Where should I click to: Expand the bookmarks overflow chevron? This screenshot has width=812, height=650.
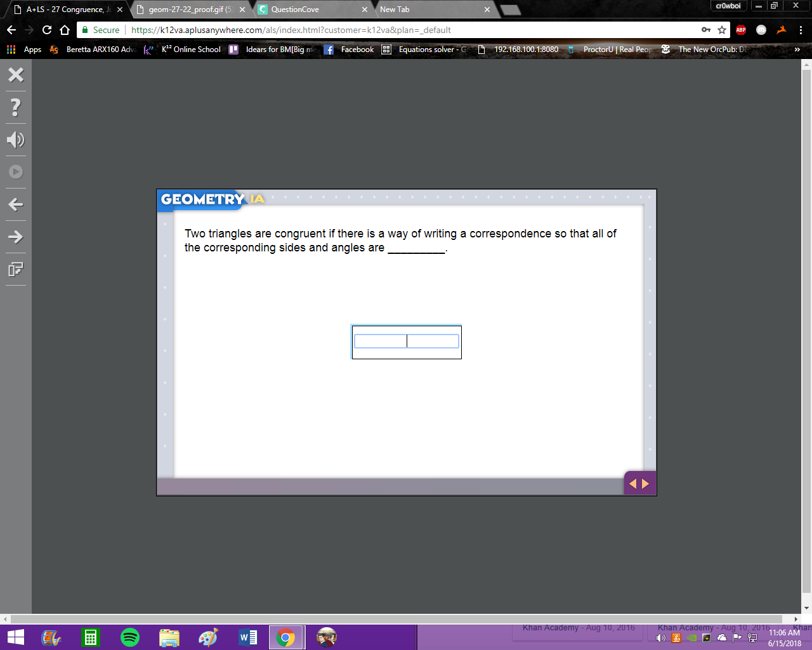(797, 50)
